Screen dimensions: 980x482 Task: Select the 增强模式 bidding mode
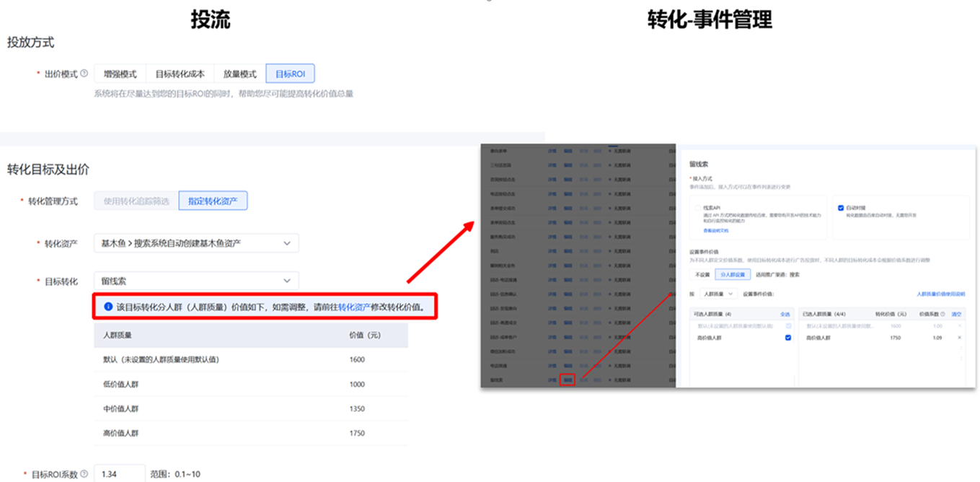pyautogui.click(x=120, y=74)
